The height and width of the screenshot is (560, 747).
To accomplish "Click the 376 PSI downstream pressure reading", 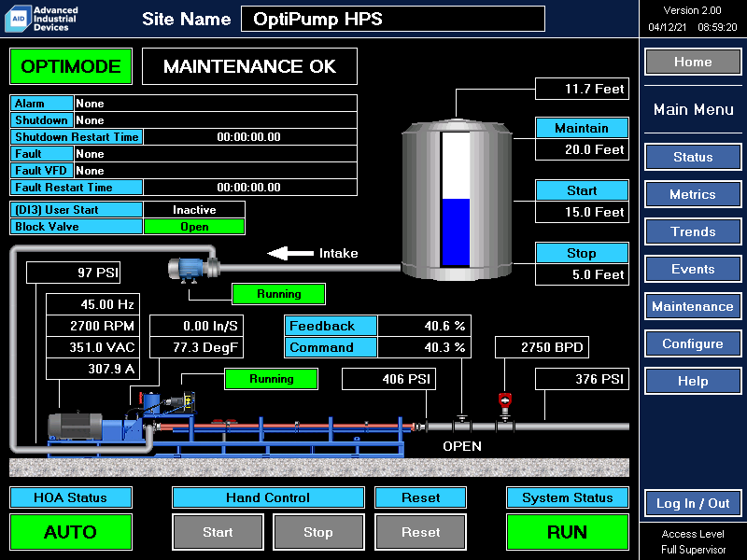I will (582, 379).
